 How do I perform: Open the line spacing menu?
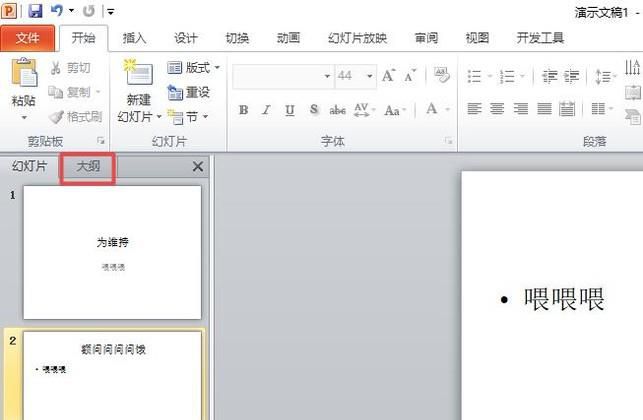[x=605, y=76]
